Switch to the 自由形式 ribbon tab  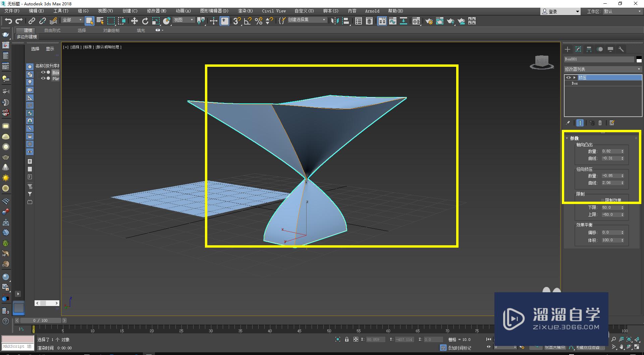coord(52,30)
